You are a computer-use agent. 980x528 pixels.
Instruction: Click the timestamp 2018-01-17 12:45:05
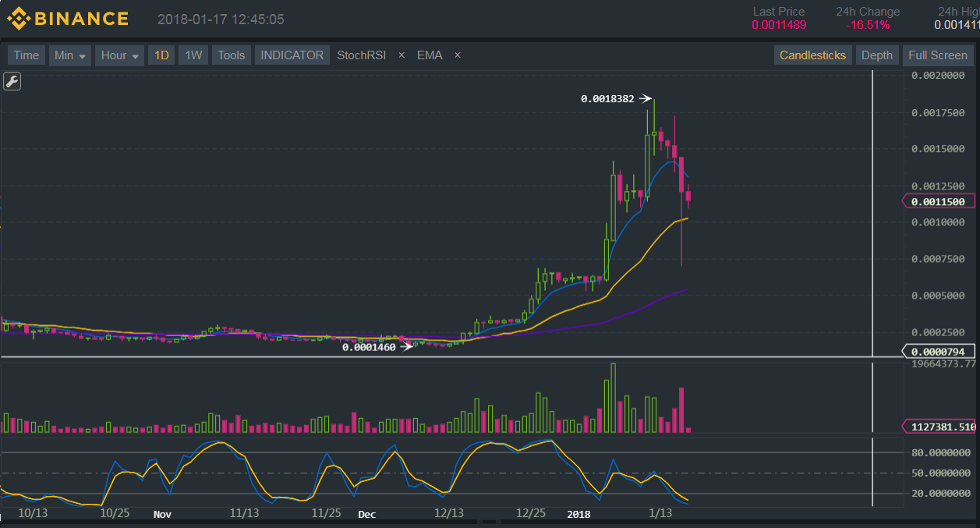click(221, 19)
